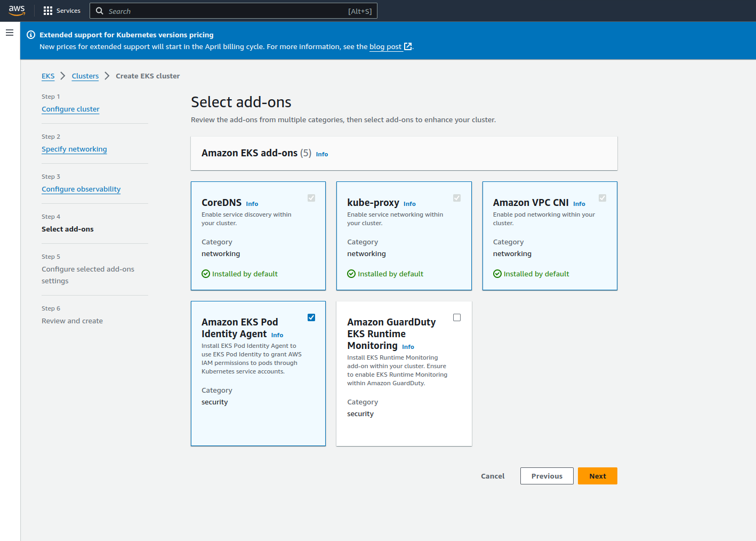Open Info link next to Amazon VPC CNI
Viewport: 756px width, 541px height.
579,204
